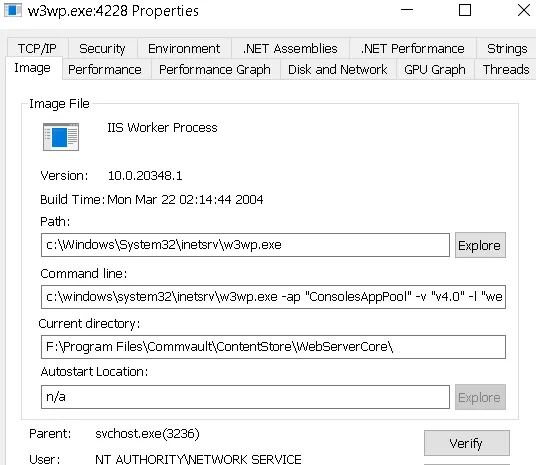Show the Disk and Network tab
This screenshot has height=465, width=536.
tap(338, 69)
